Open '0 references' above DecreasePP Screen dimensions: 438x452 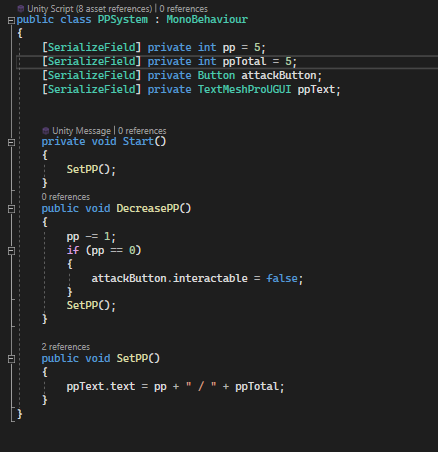[66, 197]
